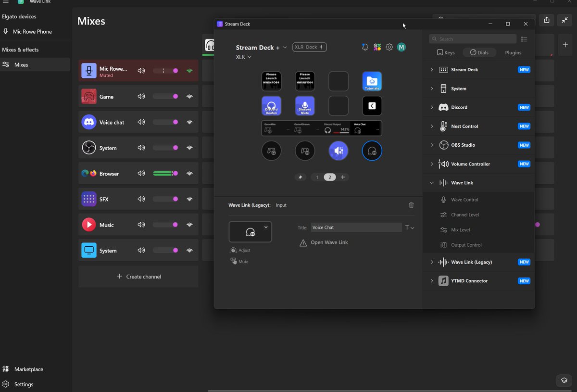Image resolution: width=577 pixels, height=392 pixels.
Task: Switch to the Dials tab
Action: 479,52
